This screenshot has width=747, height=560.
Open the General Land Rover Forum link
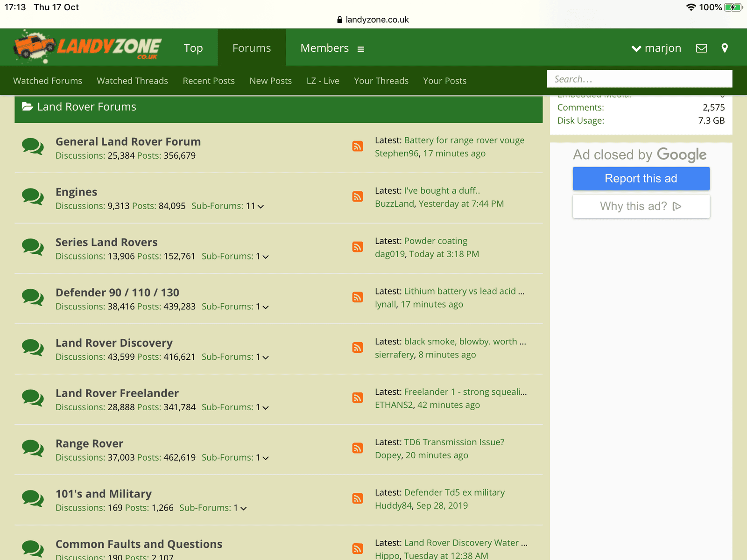pyautogui.click(x=128, y=141)
